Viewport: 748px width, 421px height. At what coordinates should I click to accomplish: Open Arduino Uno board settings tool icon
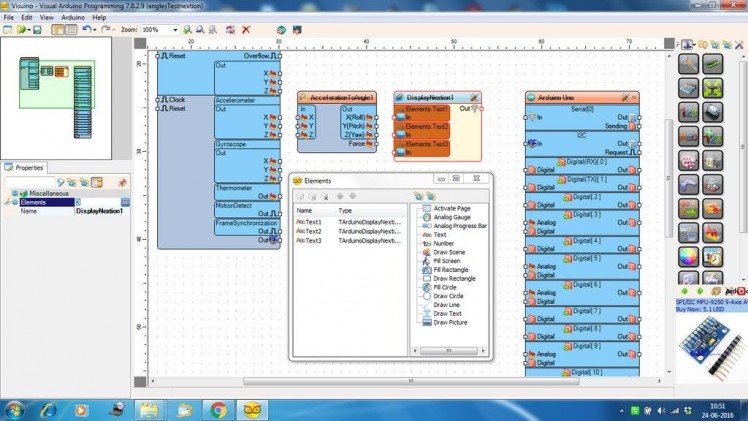pos(625,98)
